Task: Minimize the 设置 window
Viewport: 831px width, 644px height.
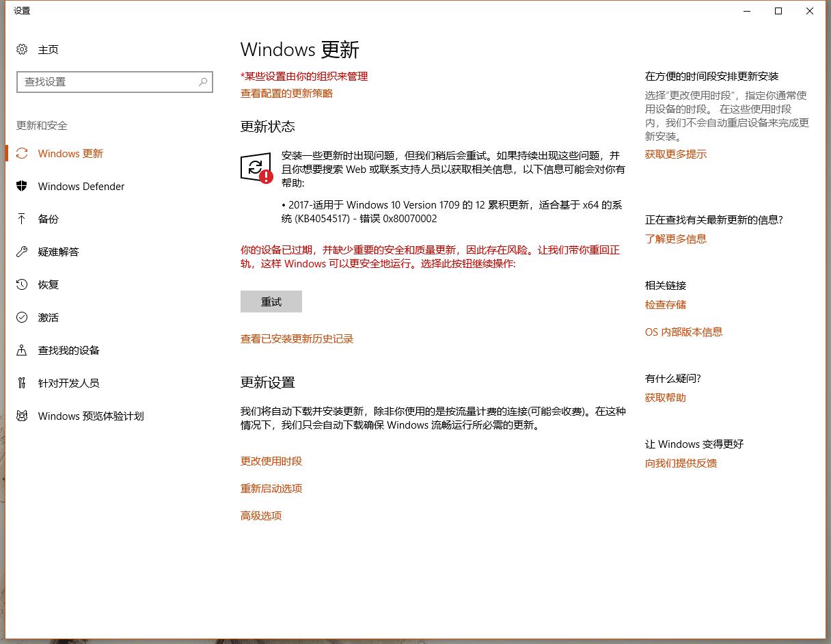Action: (x=747, y=11)
